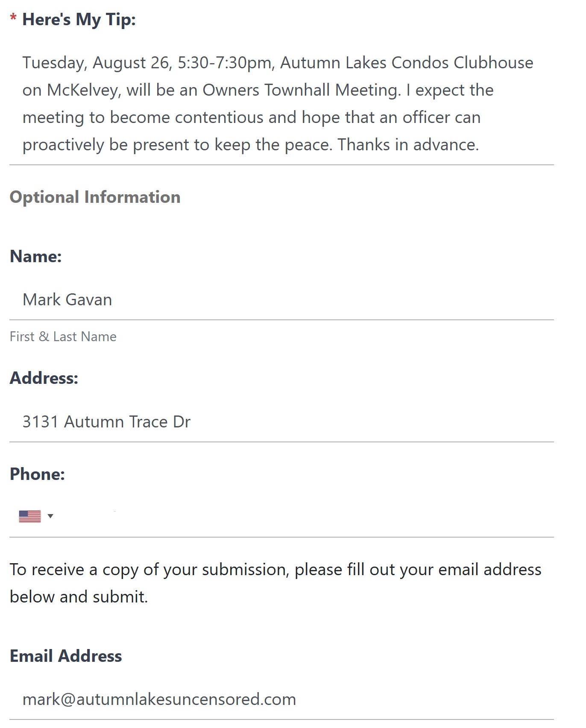Viewport: 586px width, 728px height.
Task: Select the Email Address input field
Action: coord(281,699)
